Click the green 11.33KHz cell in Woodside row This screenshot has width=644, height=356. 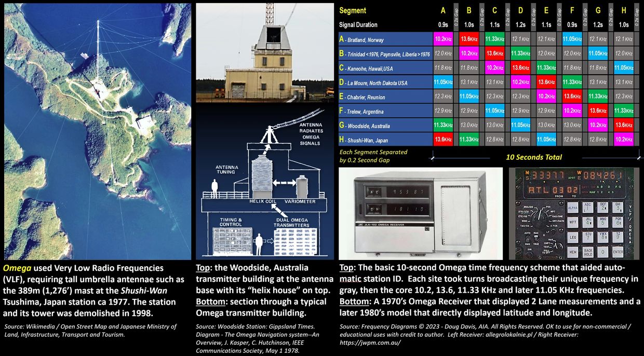443,125
